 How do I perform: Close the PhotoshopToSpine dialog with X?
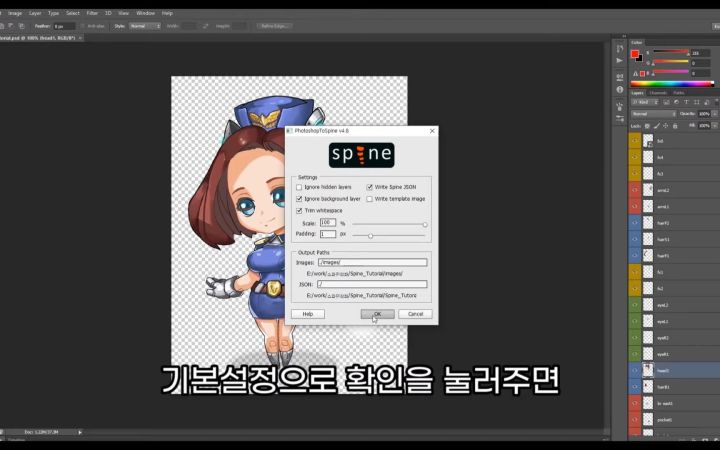pyautogui.click(x=432, y=131)
